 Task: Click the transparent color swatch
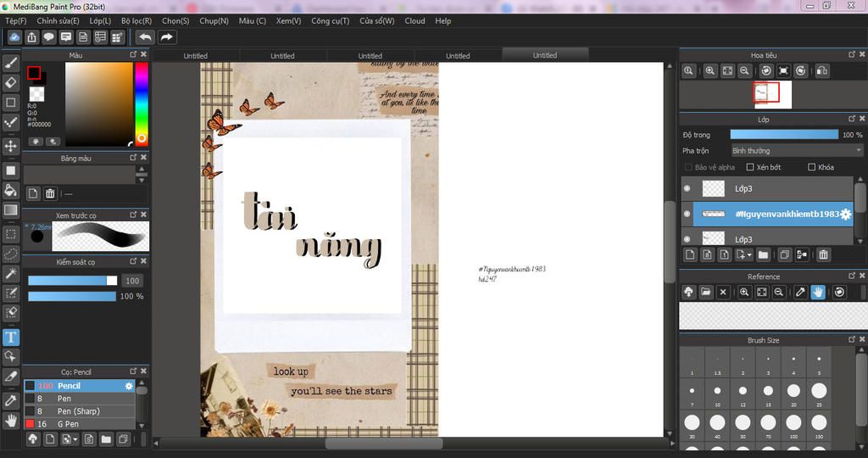point(36,93)
